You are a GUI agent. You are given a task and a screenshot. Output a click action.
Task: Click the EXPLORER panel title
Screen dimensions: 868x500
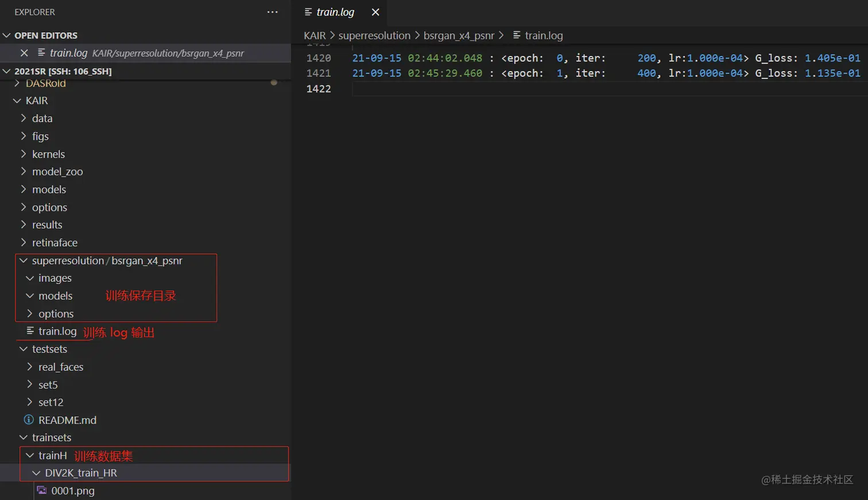pos(34,12)
